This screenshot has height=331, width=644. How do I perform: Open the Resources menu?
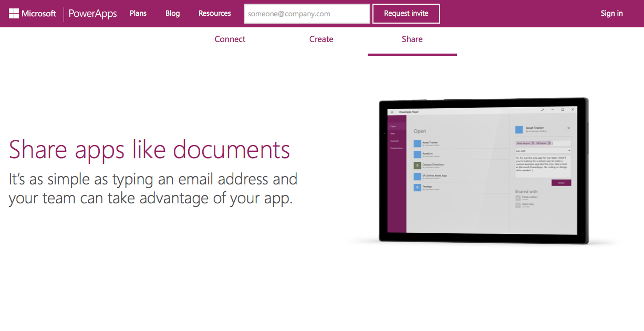coord(215,14)
